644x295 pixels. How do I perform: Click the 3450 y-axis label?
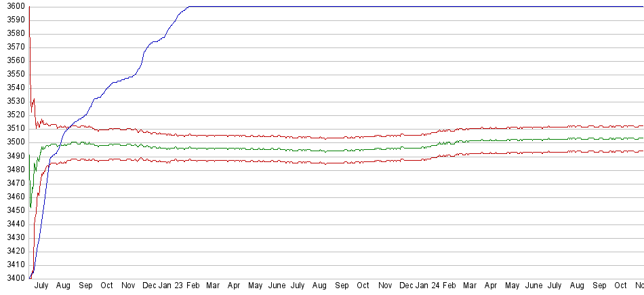pyautogui.click(x=13, y=210)
